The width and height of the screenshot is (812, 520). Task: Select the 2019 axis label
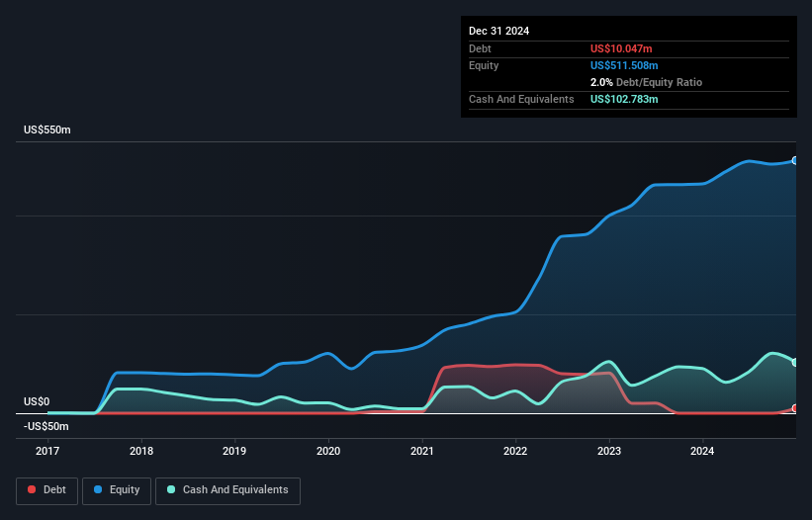[234, 451]
